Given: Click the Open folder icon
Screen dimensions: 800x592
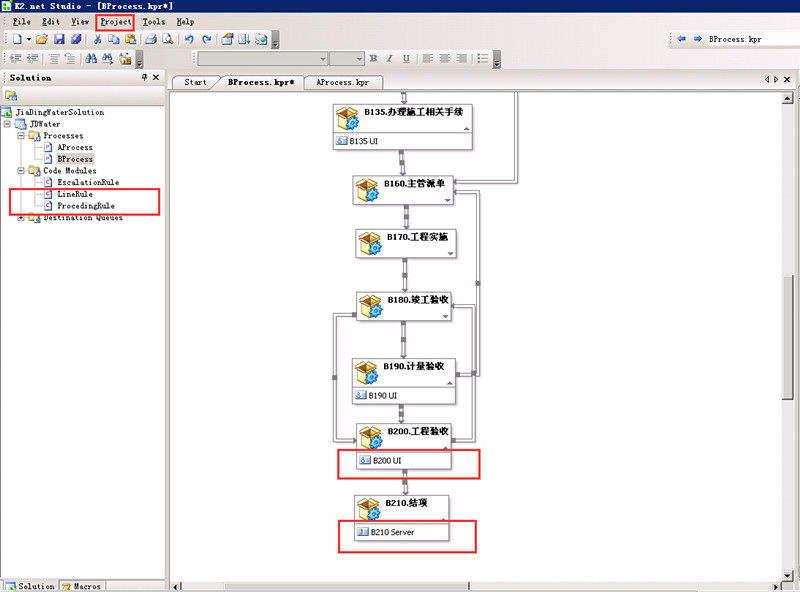Looking at the screenshot, I should pos(42,39).
